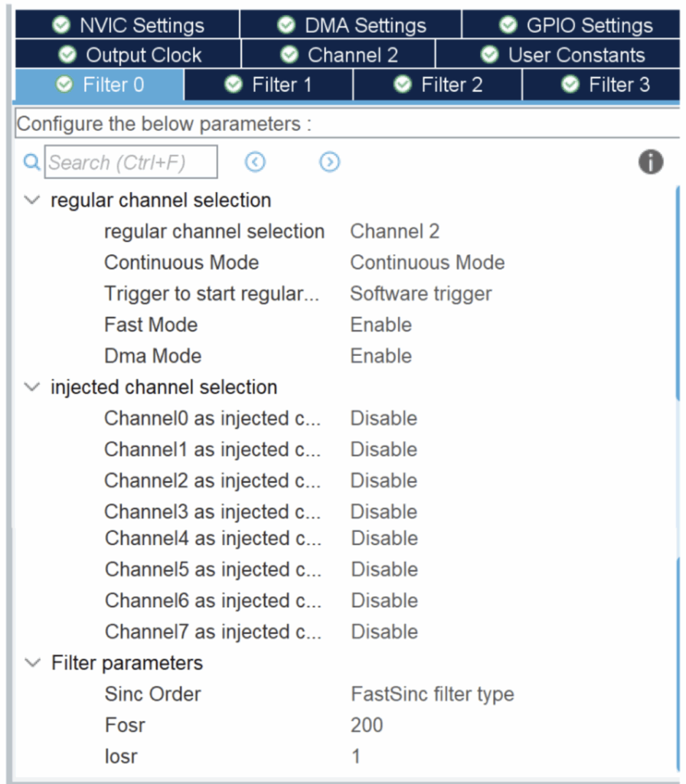Click the green check icon on Filter 1 tab

pyautogui.click(x=234, y=84)
